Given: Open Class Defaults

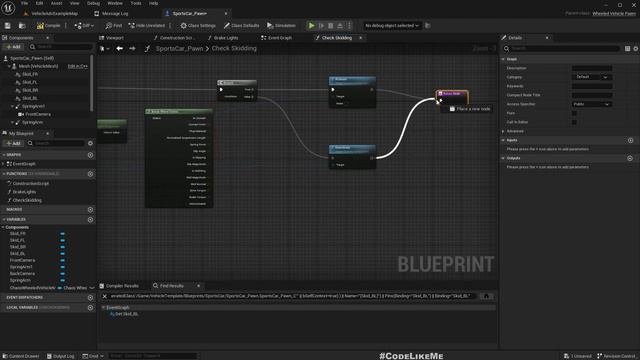Looking at the screenshot, I should (241, 26).
